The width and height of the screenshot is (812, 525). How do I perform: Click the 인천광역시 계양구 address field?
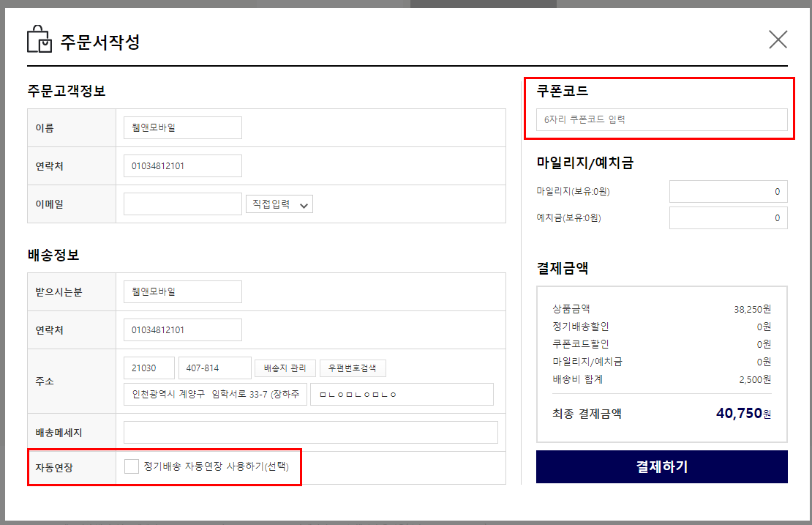[214, 395]
